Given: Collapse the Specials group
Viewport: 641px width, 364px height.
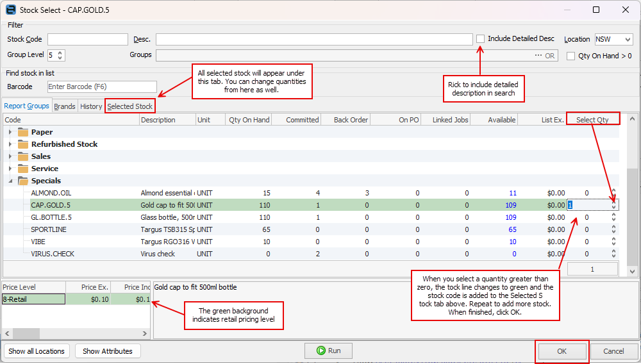Looking at the screenshot, I should (10, 181).
